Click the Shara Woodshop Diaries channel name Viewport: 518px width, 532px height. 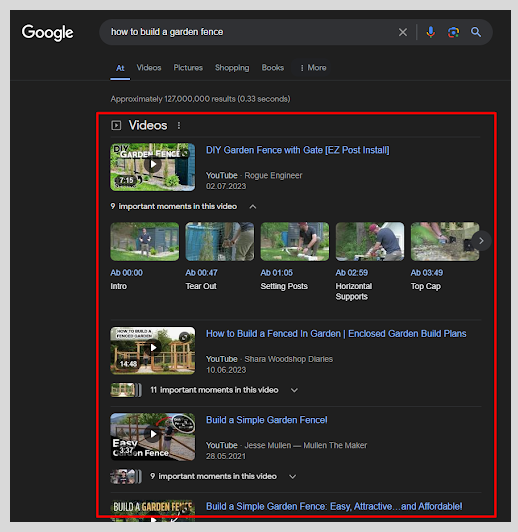[x=289, y=359]
